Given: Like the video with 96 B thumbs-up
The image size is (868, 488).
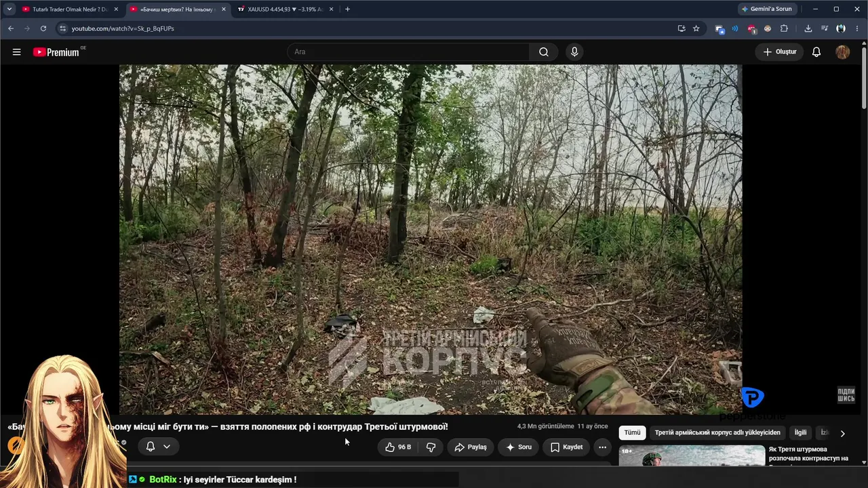Looking at the screenshot, I should coord(398,447).
